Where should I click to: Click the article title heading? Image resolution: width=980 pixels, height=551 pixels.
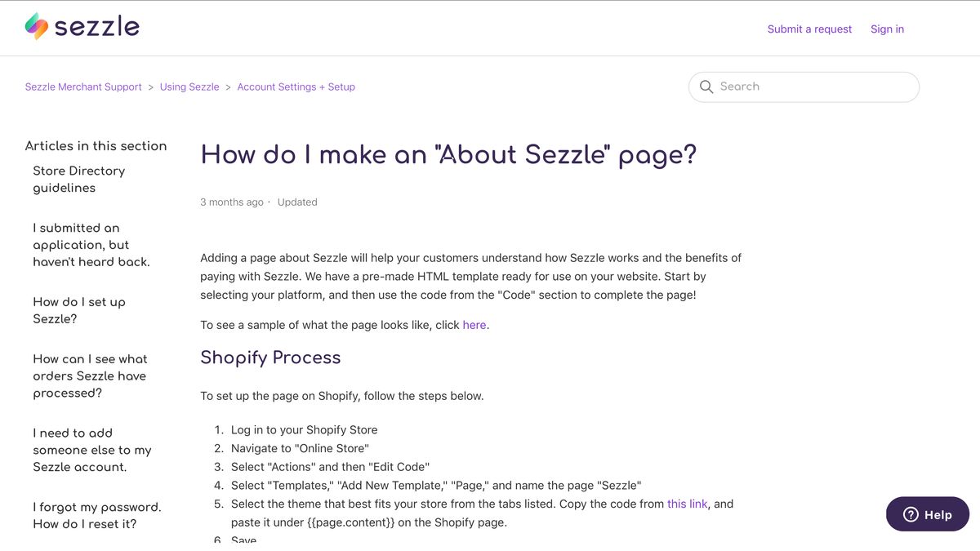click(x=448, y=155)
